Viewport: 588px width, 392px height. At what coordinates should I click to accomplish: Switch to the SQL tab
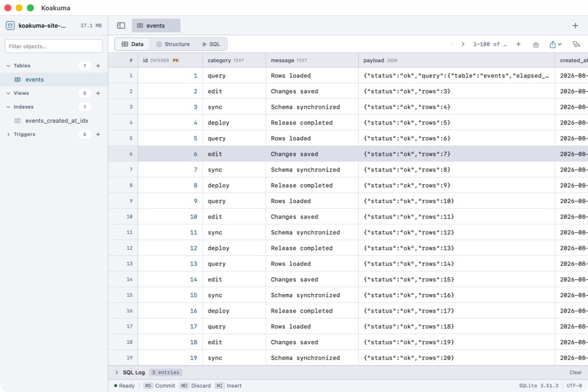(211, 44)
